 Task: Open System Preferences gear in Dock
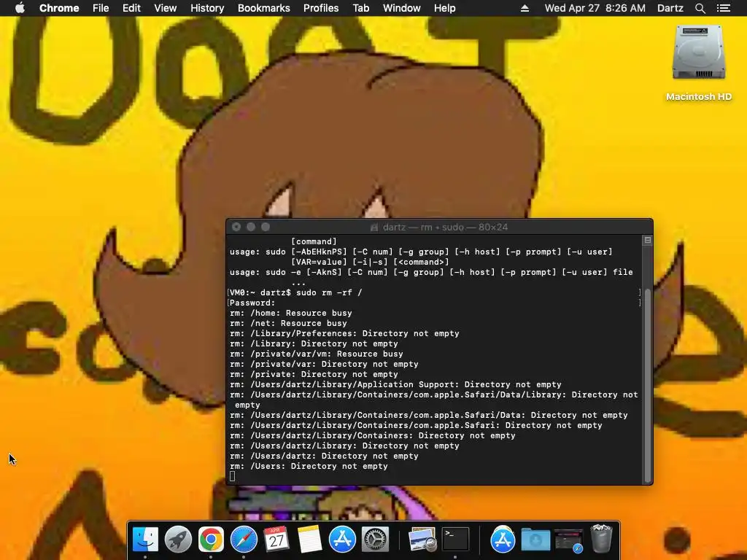pyautogui.click(x=376, y=540)
